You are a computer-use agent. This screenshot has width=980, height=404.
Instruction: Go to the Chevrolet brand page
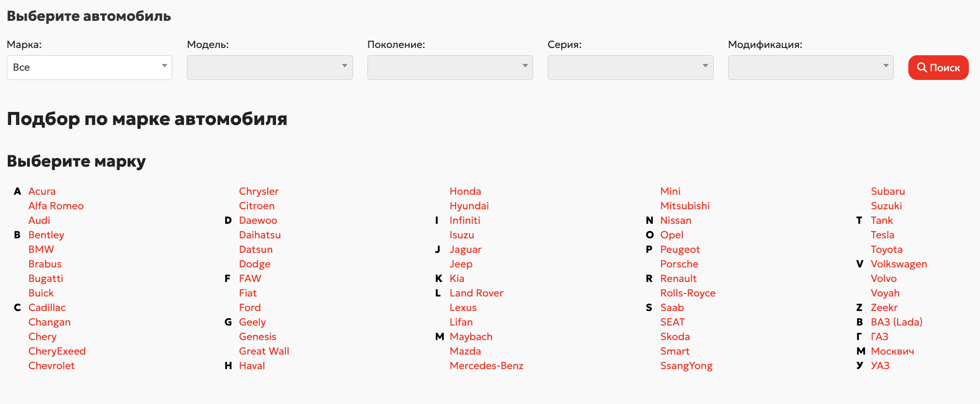[51, 366]
